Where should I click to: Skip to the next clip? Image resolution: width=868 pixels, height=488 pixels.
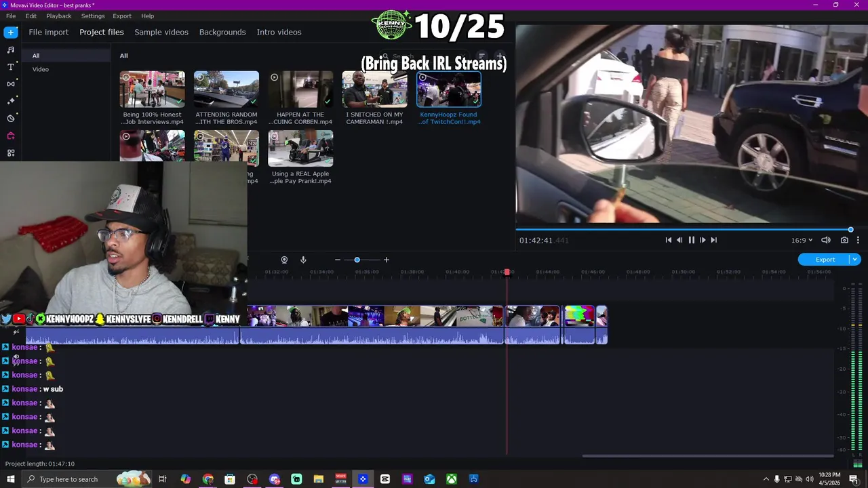tap(713, 240)
